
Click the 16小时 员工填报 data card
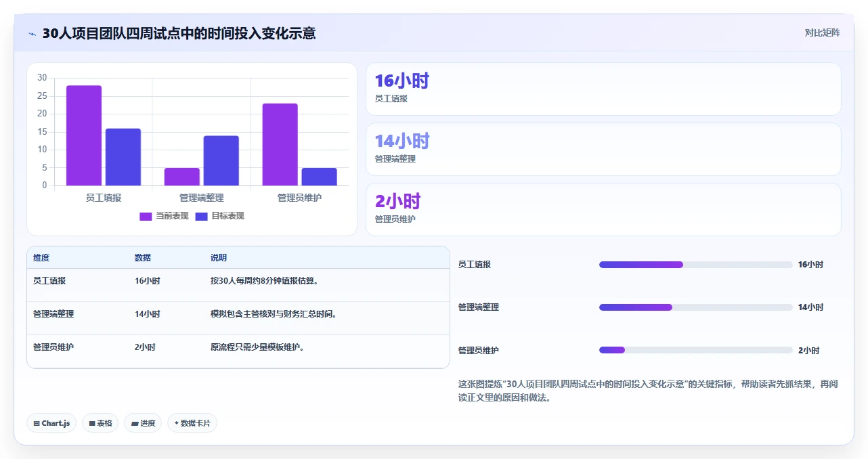click(603, 89)
